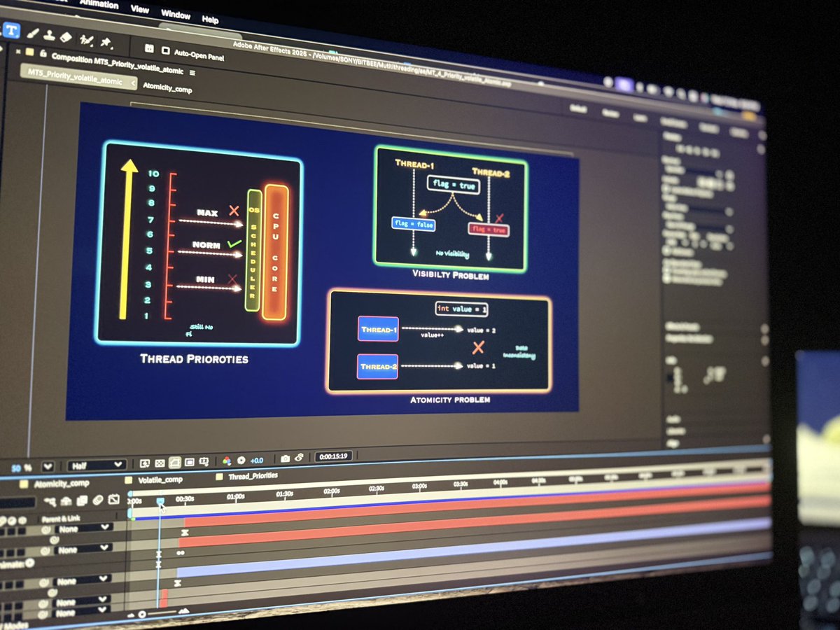Select the Eraser tool
840x630 pixels.
point(65,36)
